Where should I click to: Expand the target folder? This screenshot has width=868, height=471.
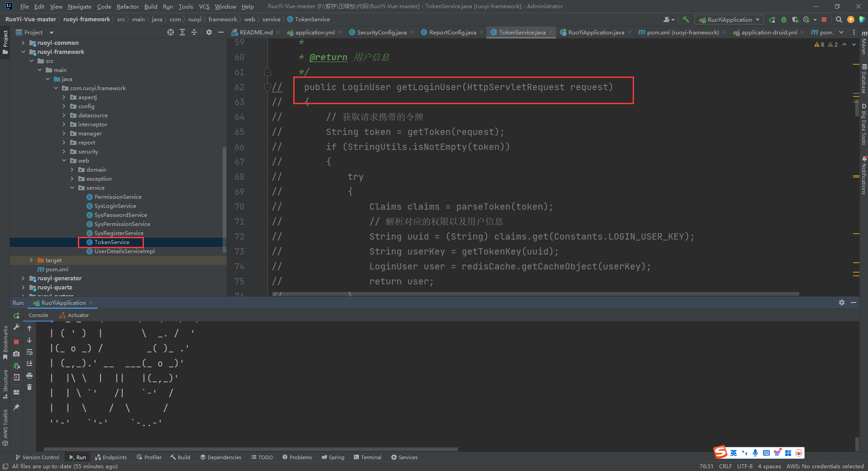31,260
